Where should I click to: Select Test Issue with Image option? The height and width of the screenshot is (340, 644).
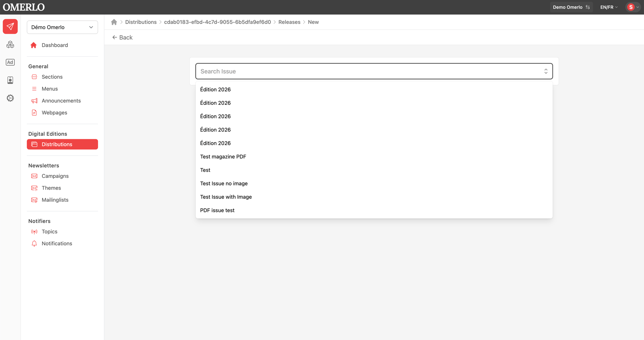coord(374,197)
